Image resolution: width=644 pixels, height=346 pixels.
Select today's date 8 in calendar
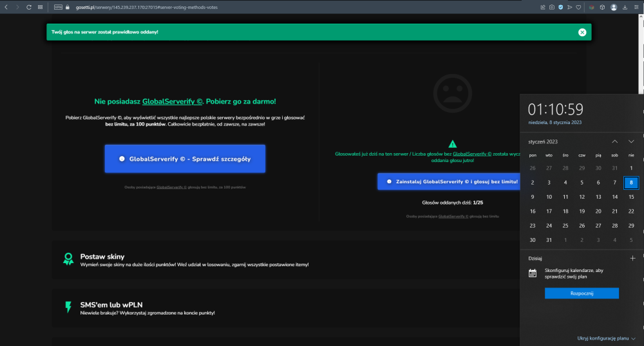(x=631, y=183)
